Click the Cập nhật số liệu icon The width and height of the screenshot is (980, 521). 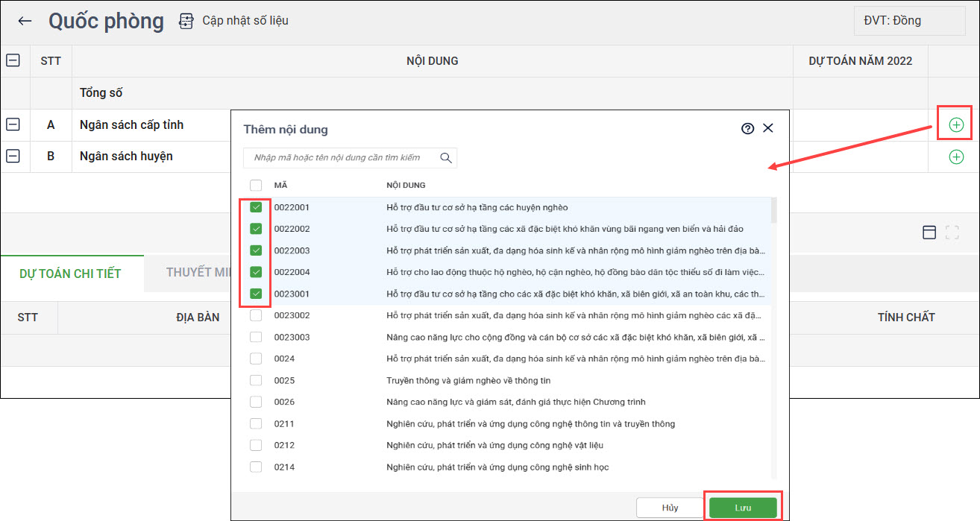[186, 21]
